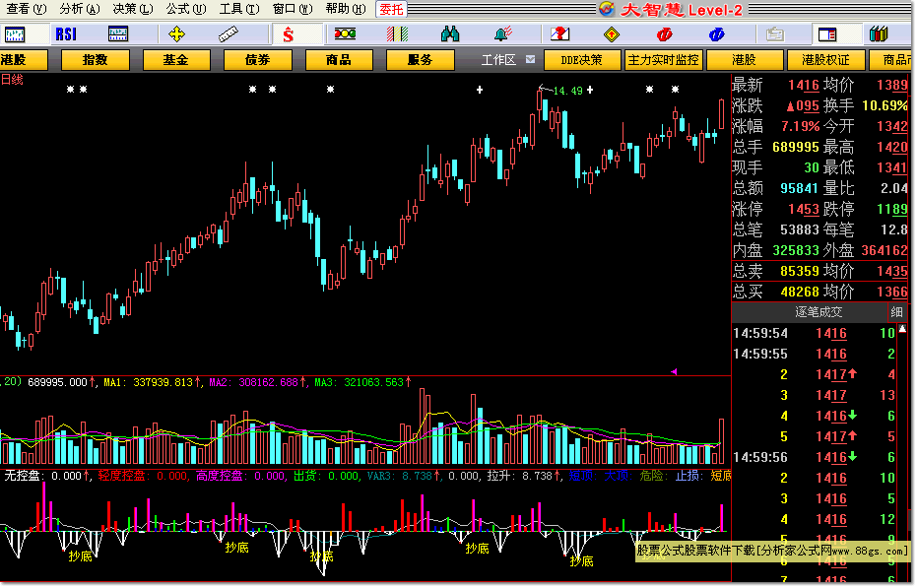Click the DDE决策 button
918x588 pixels.
pyautogui.click(x=582, y=60)
